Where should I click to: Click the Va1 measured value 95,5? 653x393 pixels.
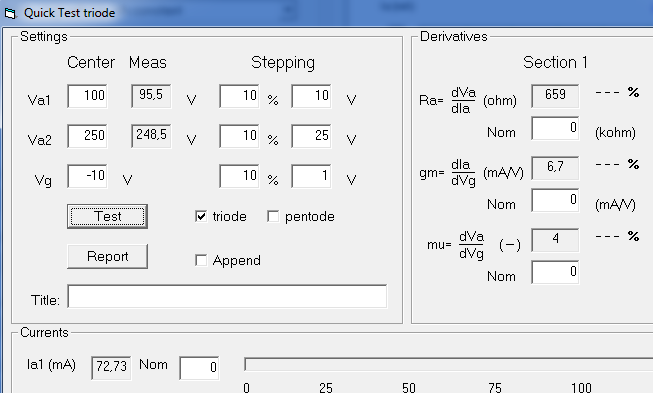(x=151, y=96)
